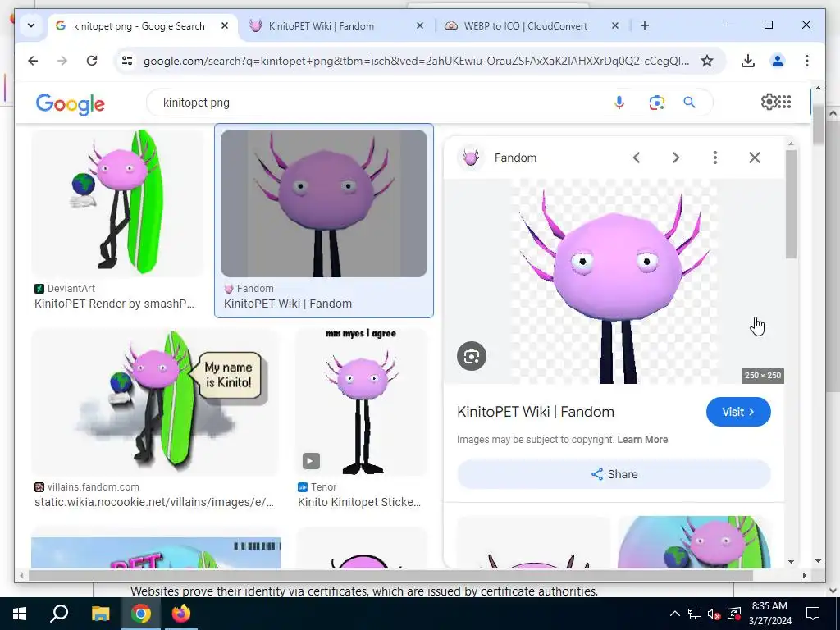Click the Visit button
Image resolution: width=840 pixels, height=630 pixels.
pyautogui.click(x=738, y=412)
